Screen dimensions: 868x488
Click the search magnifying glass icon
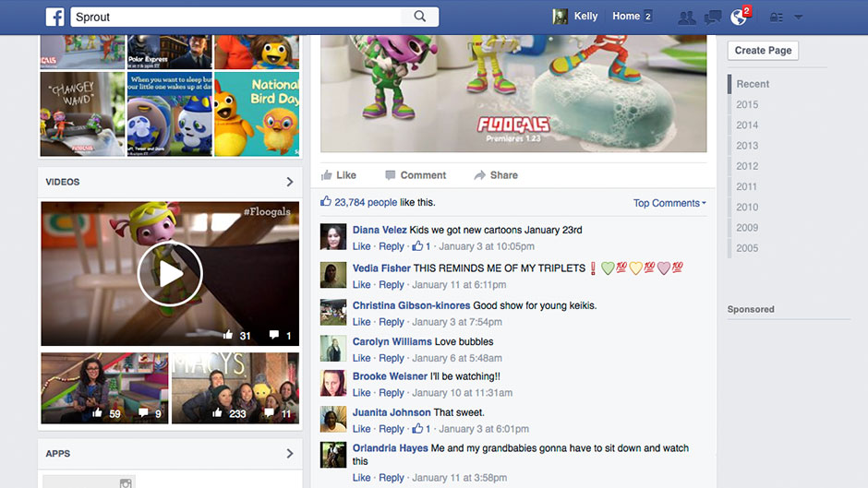tap(420, 17)
